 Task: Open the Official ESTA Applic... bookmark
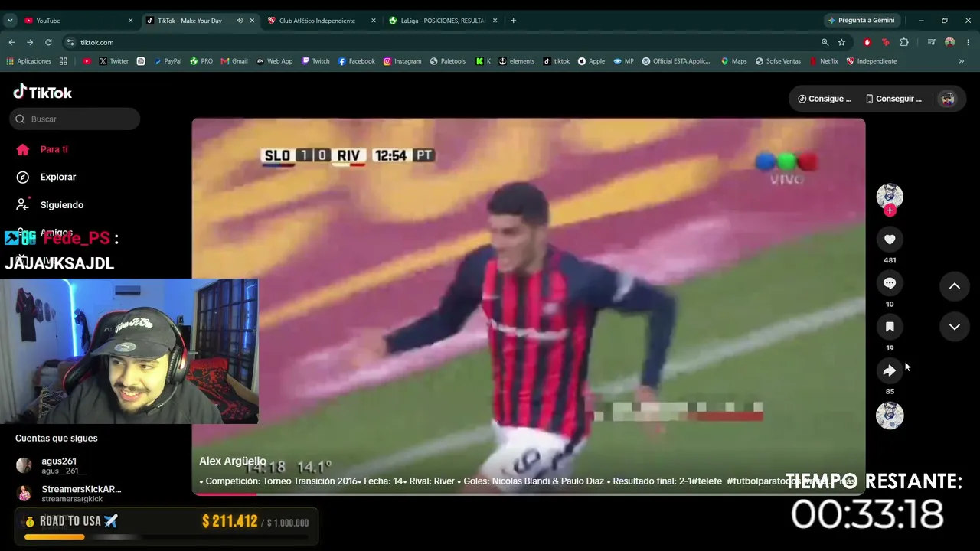[676, 61]
